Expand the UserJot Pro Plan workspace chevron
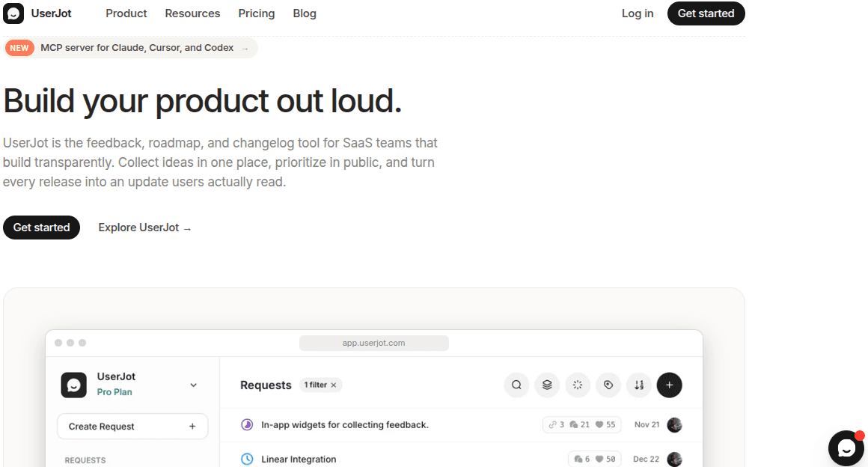 click(x=193, y=385)
